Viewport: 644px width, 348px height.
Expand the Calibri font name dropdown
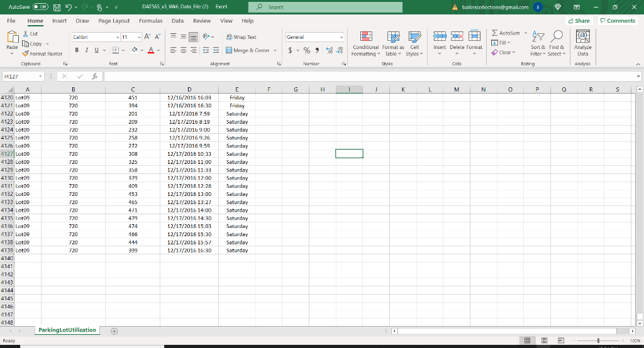point(118,37)
